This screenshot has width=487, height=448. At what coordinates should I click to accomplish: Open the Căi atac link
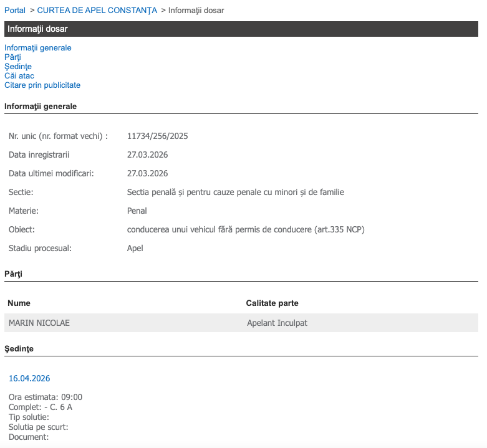click(x=19, y=76)
